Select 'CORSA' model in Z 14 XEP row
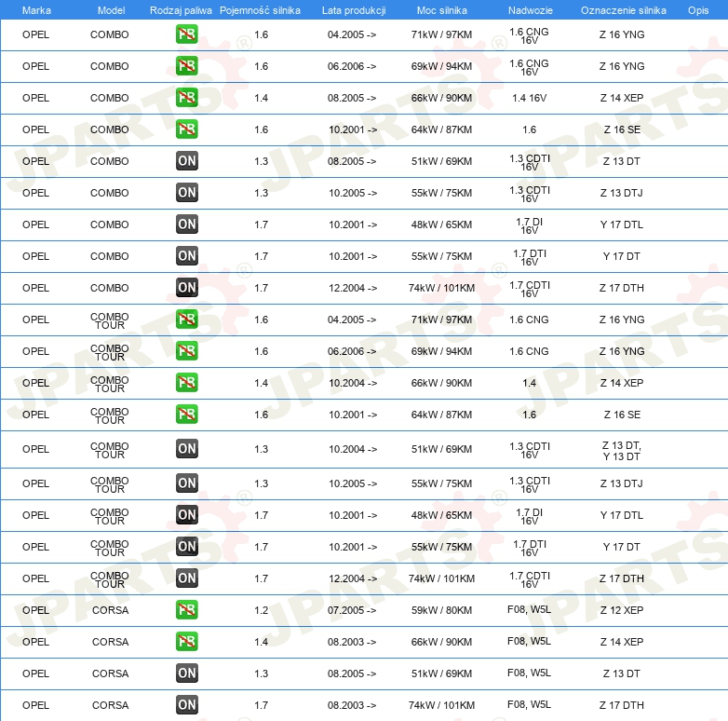The width and height of the screenshot is (728, 721). pyautogui.click(x=110, y=642)
